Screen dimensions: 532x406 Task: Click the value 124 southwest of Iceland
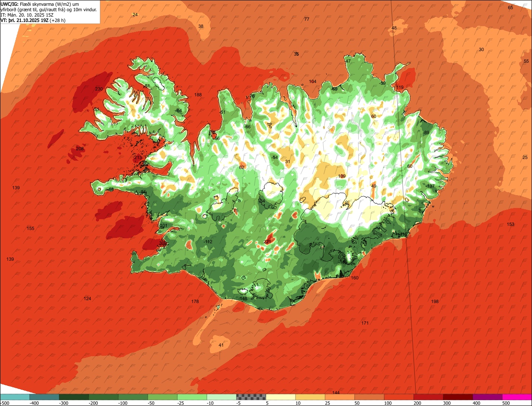pyautogui.click(x=87, y=299)
